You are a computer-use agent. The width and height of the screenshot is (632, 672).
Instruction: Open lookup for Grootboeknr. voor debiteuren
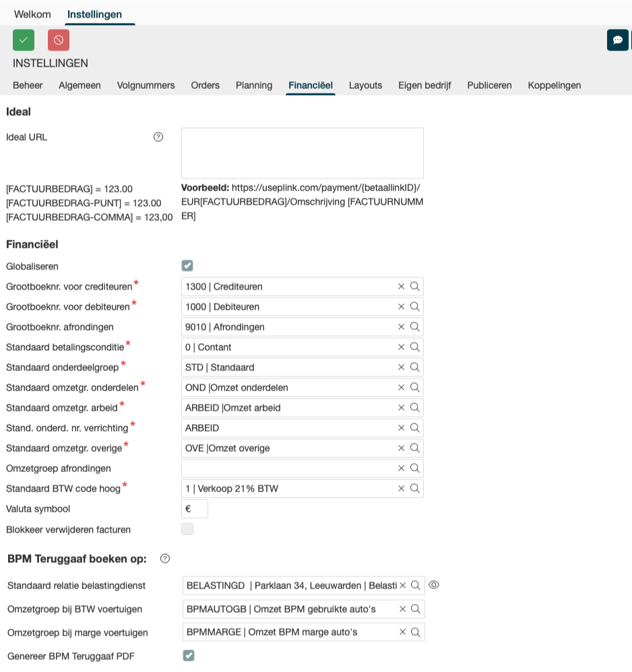[415, 307]
